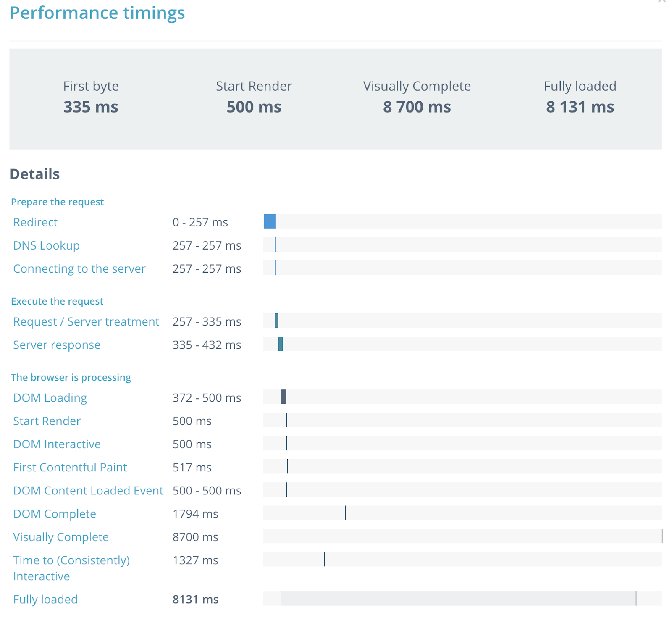This screenshot has height=618, width=672.
Task: Open the Server response entry
Action: 57,345
